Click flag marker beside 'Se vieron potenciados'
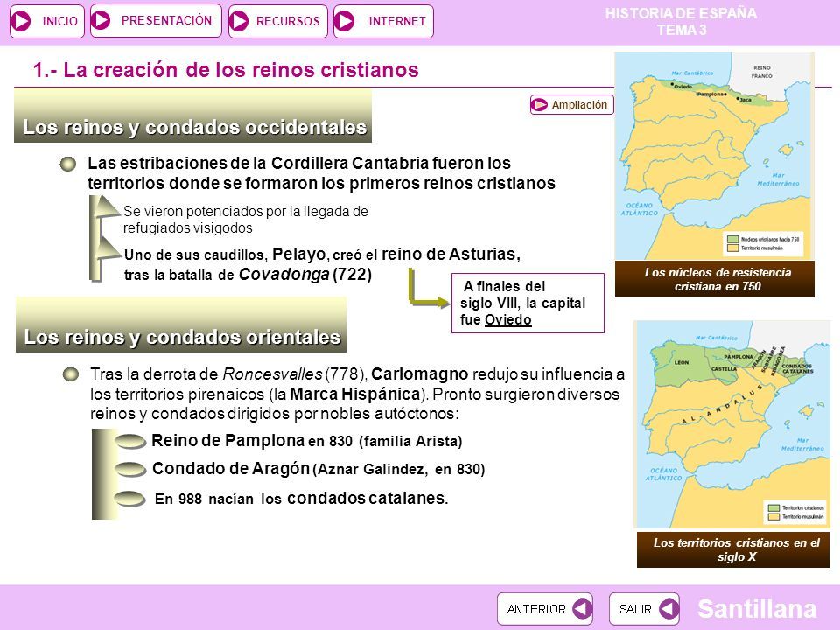 [x=107, y=206]
